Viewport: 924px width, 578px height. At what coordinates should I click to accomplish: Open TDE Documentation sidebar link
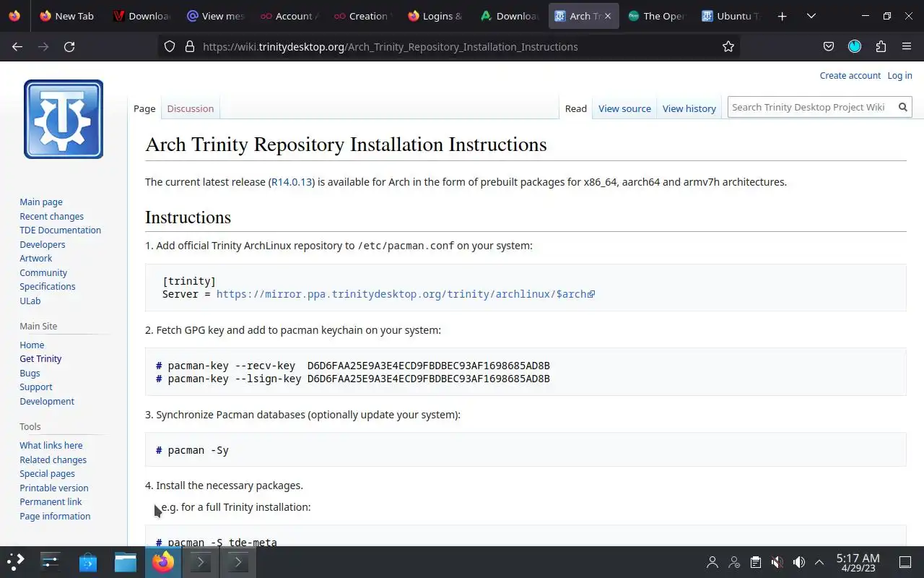click(60, 230)
